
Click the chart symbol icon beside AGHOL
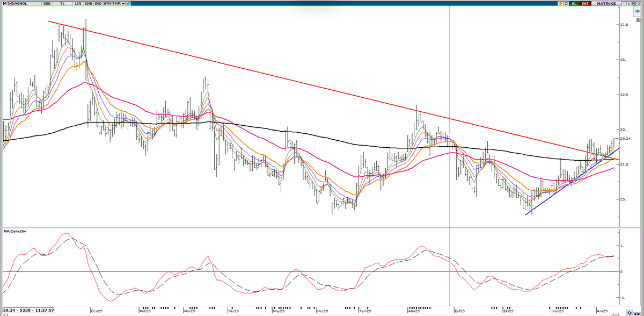11,3
